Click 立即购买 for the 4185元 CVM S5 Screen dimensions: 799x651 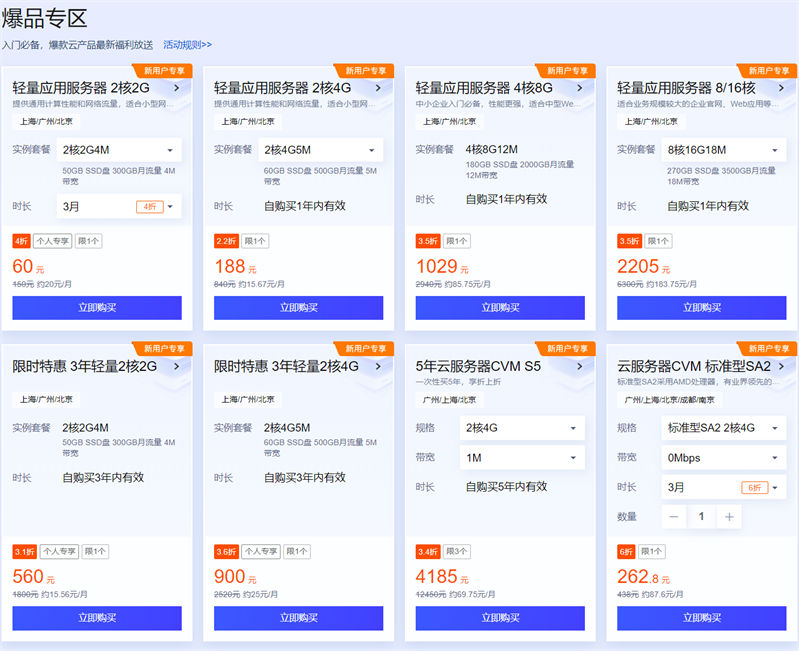click(x=500, y=618)
